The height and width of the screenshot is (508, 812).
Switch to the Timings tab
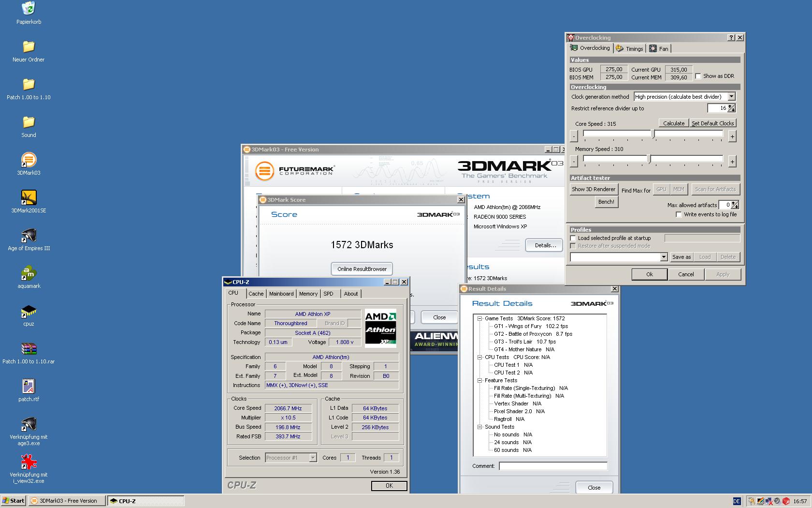click(x=629, y=48)
